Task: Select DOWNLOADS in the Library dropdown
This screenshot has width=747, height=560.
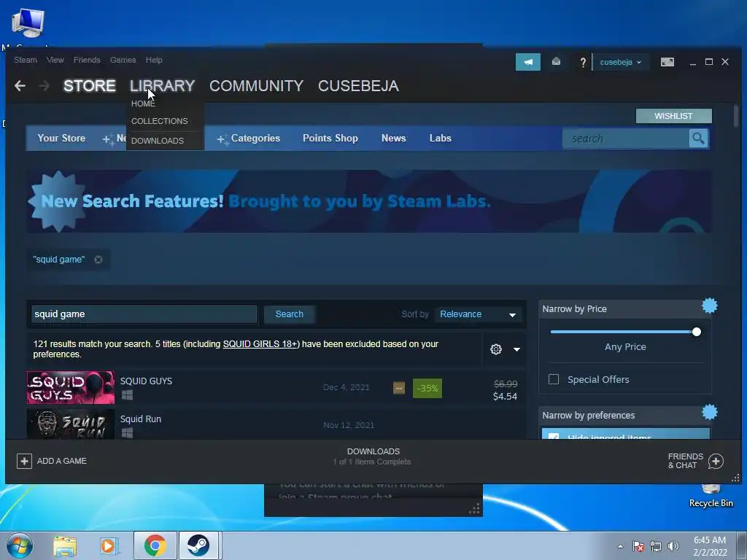Action: (158, 141)
